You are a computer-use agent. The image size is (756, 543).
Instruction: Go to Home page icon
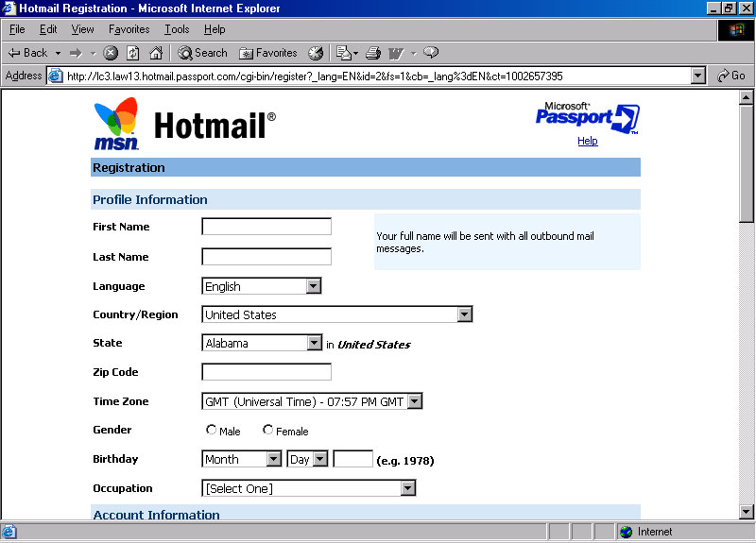pos(156,53)
